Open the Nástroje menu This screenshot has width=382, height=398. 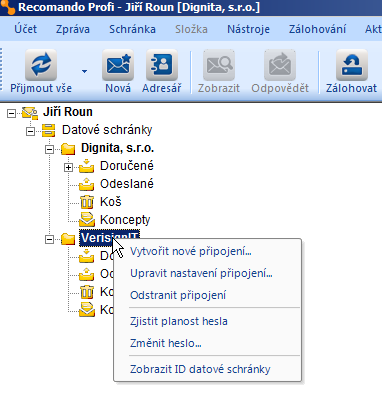pyautogui.click(x=248, y=29)
